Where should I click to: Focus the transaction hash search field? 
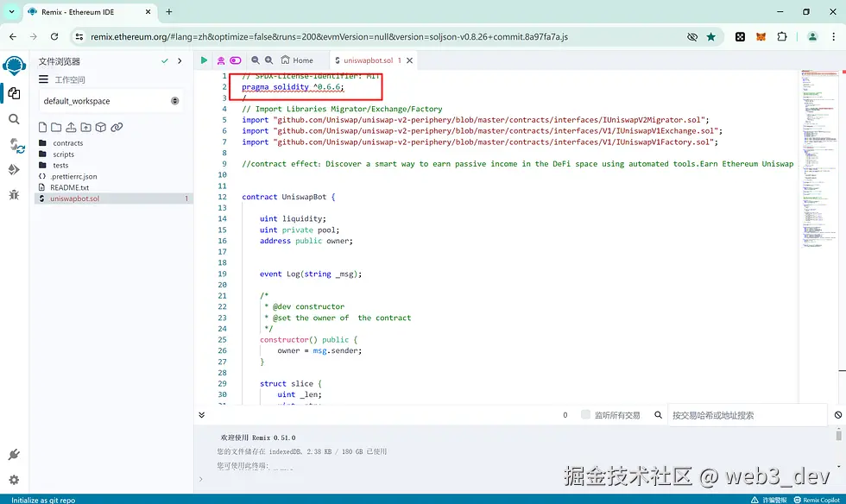pos(748,415)
